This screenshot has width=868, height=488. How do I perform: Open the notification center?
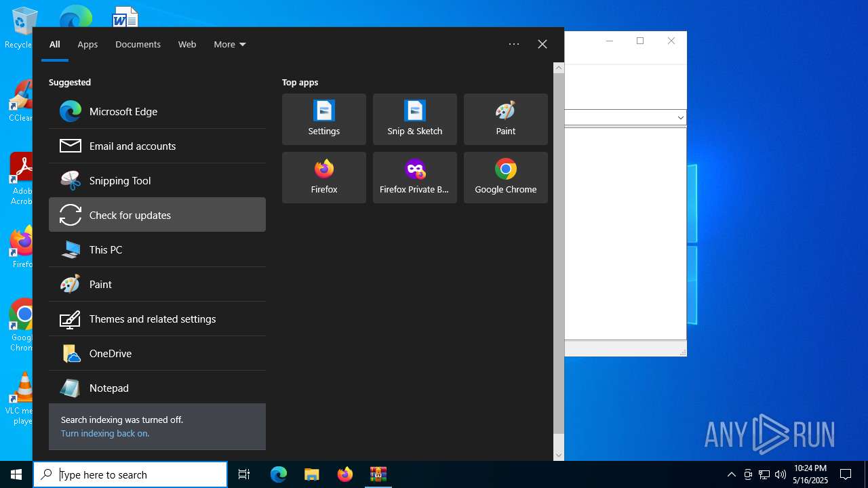tap(846, 474)
